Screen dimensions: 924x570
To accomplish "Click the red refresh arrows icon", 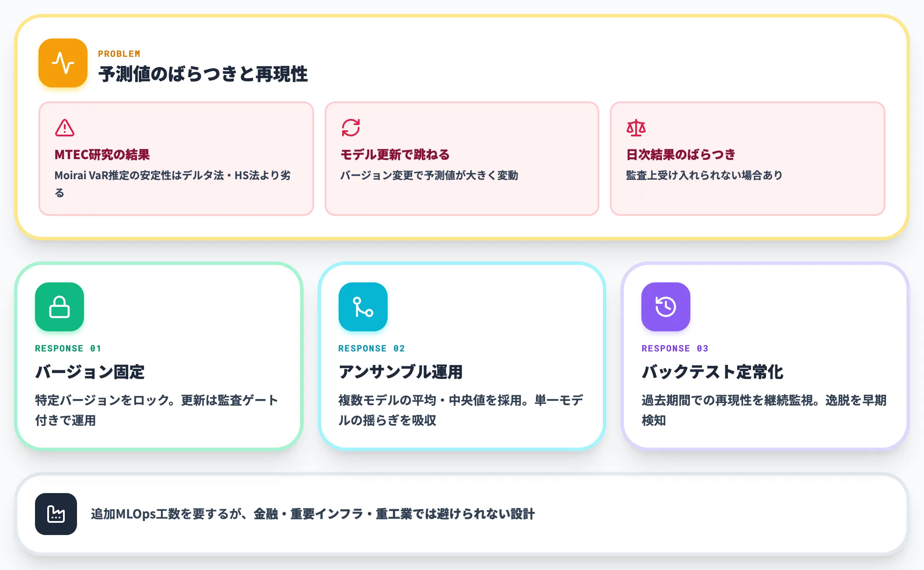I will click(x=350, y=128).
